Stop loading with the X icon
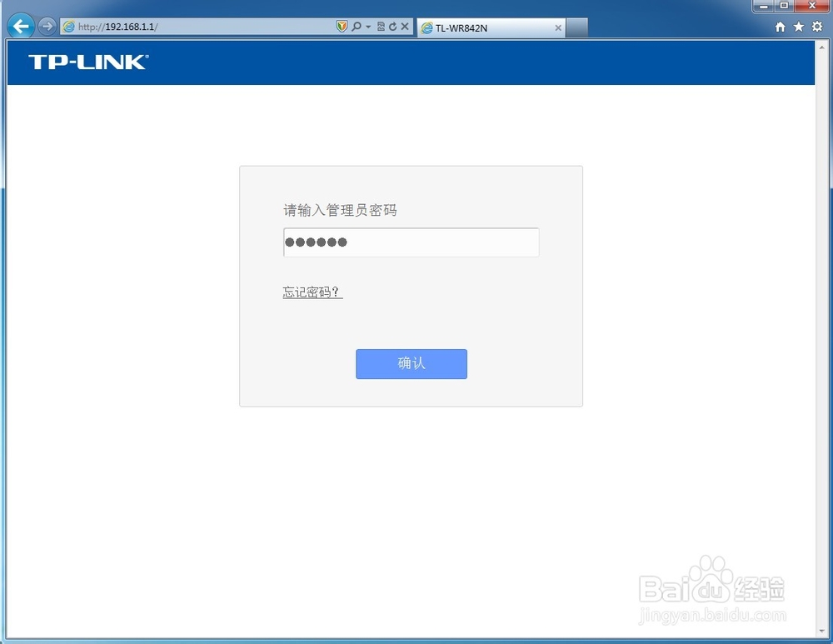The image size is (833, 644). 405,27
